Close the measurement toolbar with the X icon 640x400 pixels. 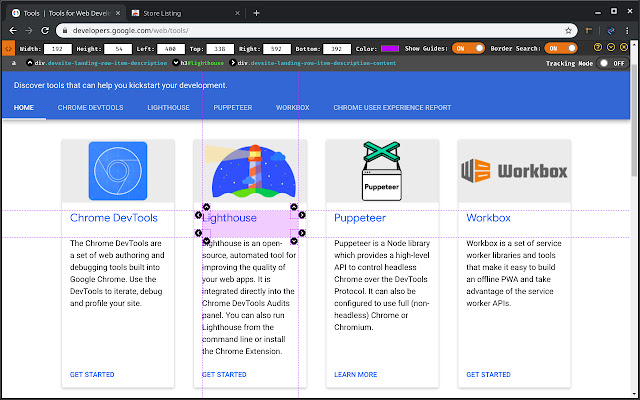pyautogui.click(x=623, y=47)
